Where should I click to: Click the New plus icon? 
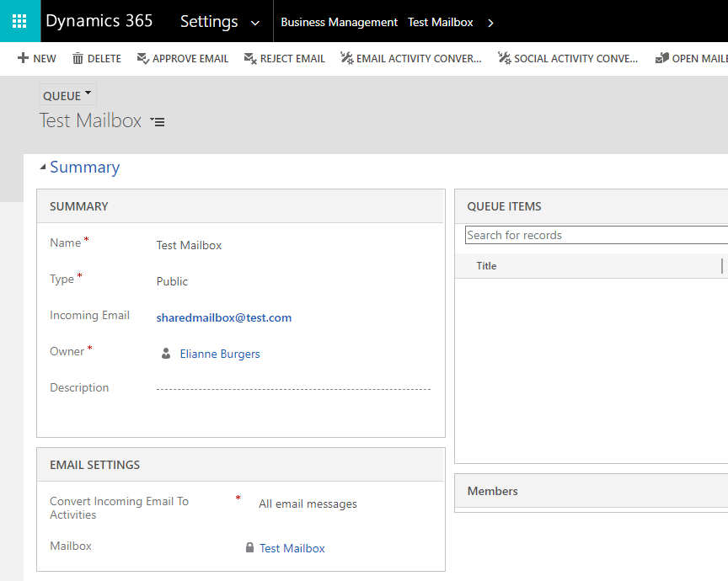[x=23, y=58]
